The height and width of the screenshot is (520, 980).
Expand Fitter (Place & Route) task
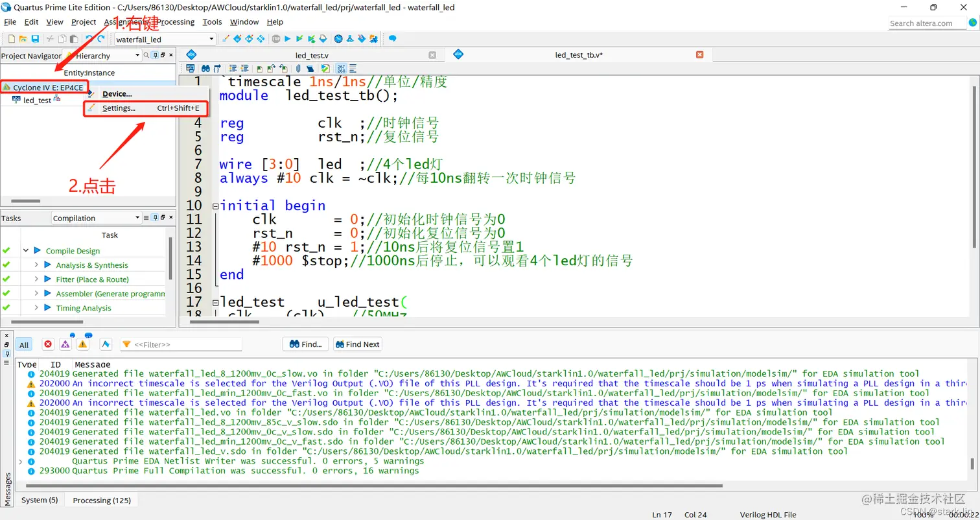coord(36,279)
